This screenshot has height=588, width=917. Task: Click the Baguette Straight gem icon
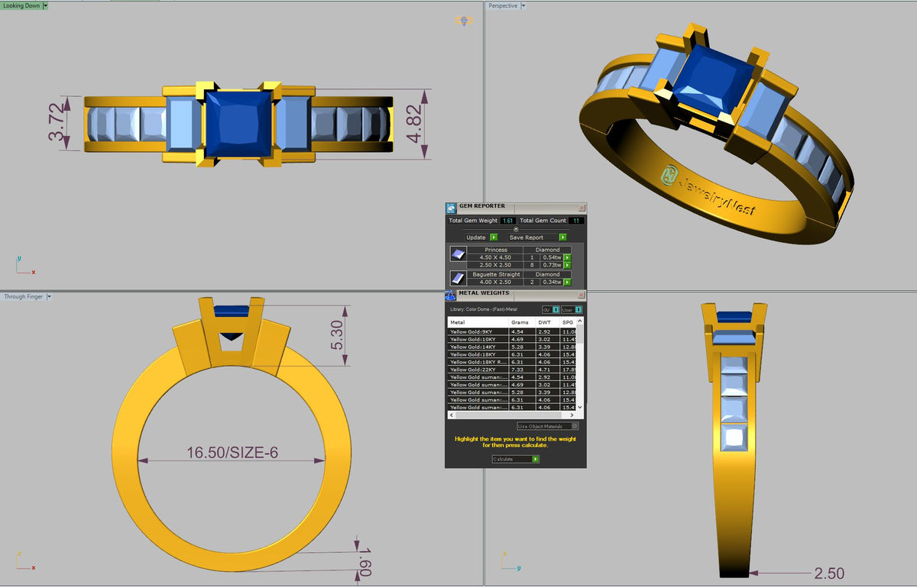458,279
